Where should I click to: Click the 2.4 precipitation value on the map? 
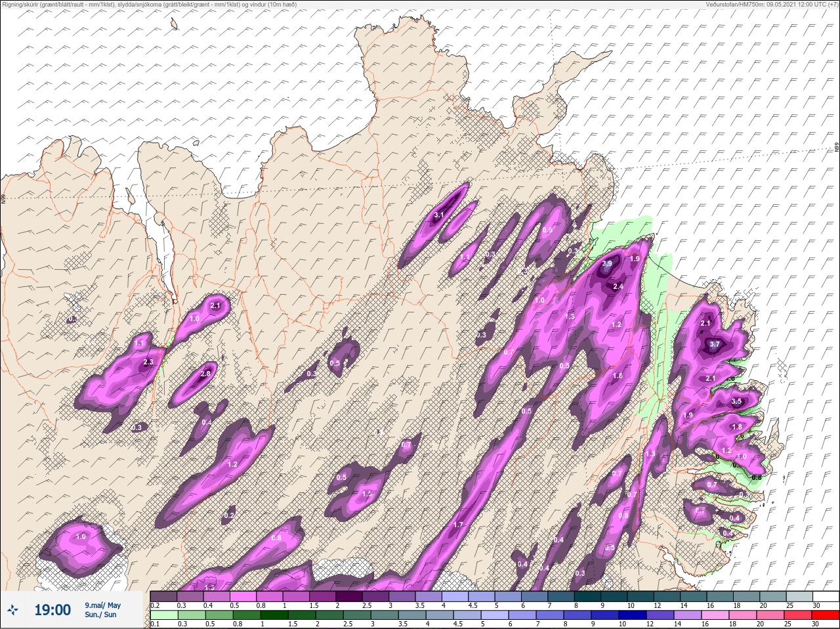click(x=618, y=287)
